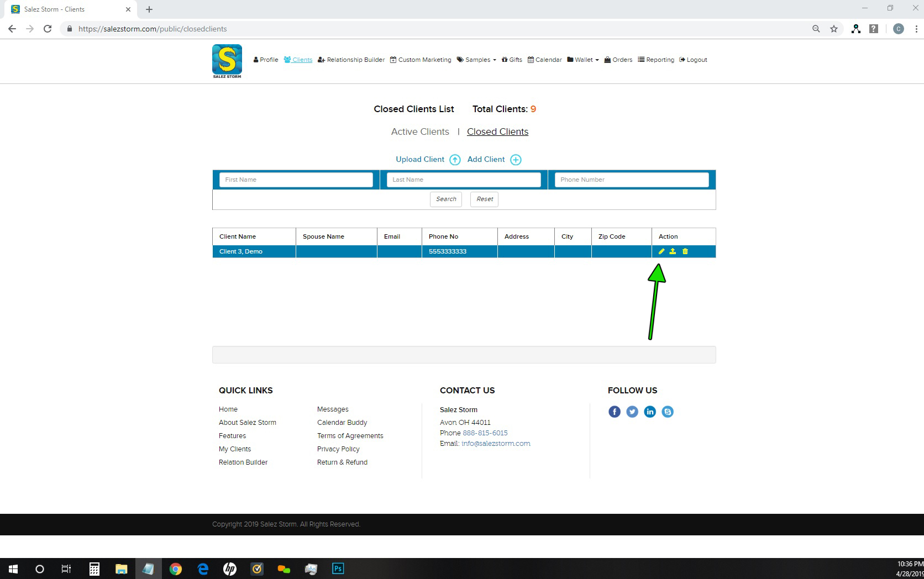Open Photoshop from the Windows taskbar
This screenshot has height=579, width=924.
[338, 569]
